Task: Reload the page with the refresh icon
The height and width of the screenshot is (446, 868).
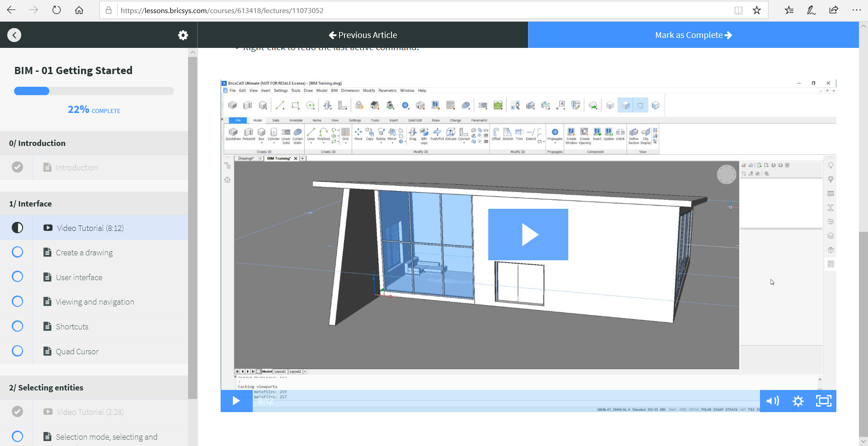Action: pos(57,10)
